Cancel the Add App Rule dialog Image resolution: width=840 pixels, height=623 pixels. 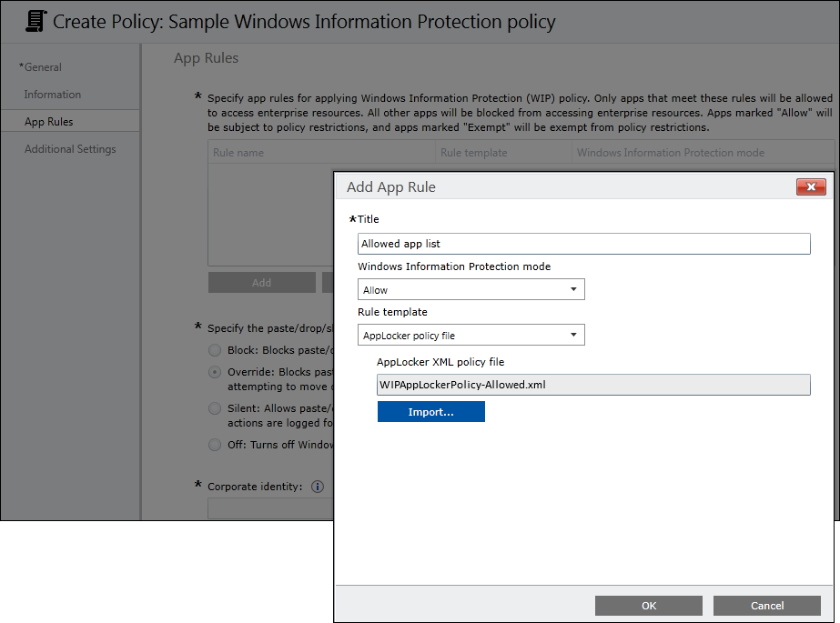pyautogui.click(x=766, y=606)
